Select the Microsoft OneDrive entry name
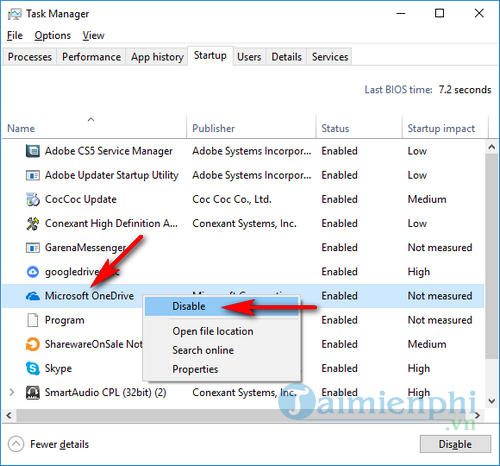This screenshot has height=466, width=500. (89, 296)
